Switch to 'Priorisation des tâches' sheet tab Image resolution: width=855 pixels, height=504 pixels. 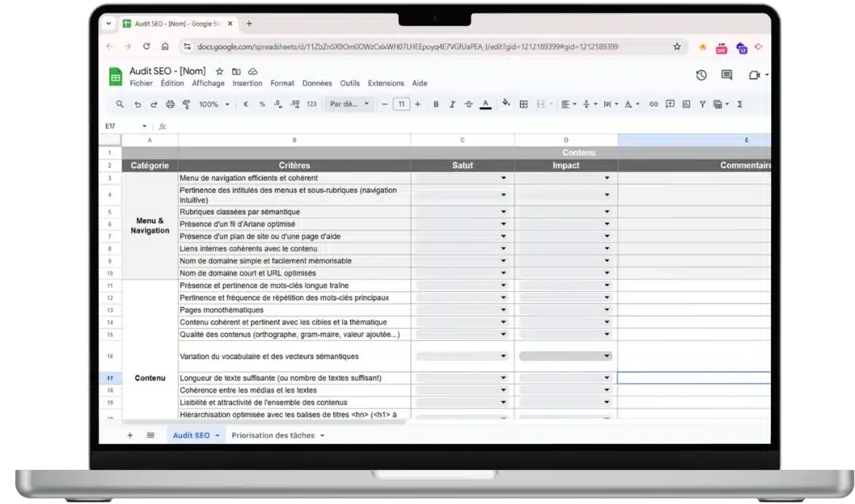point(273,435)
